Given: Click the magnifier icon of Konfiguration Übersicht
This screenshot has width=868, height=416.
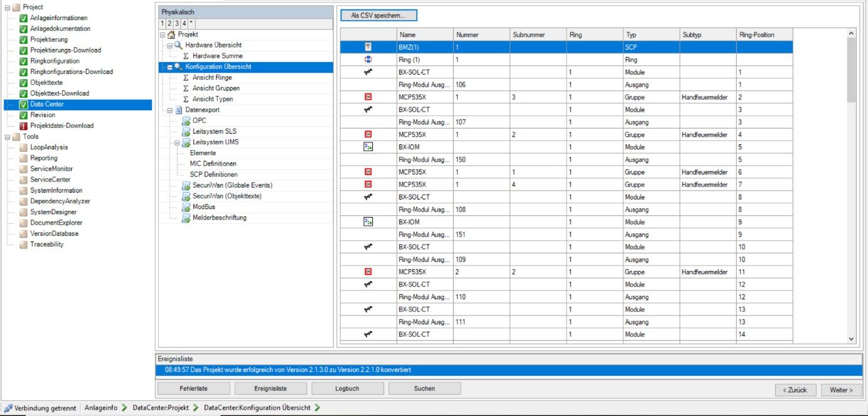Looking at the screenshot, I should (x=179, y=67).
